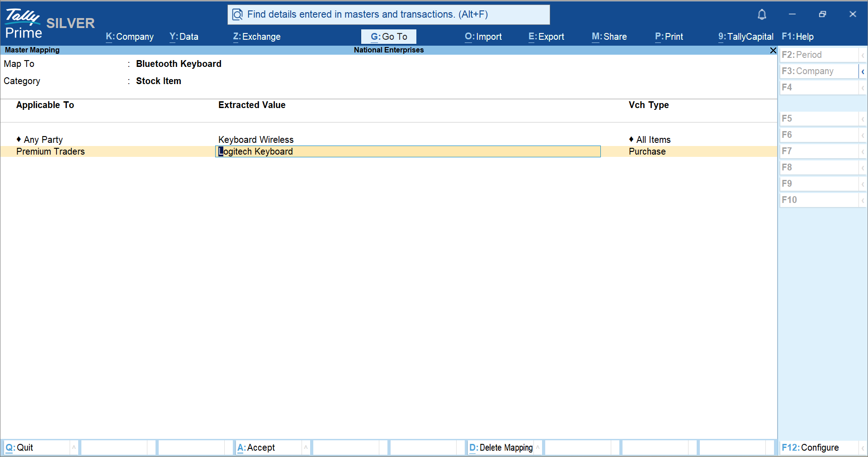Screen dimensions: 868x457
Task: Open the 9: TallyCapital menu
Action: 745,37
